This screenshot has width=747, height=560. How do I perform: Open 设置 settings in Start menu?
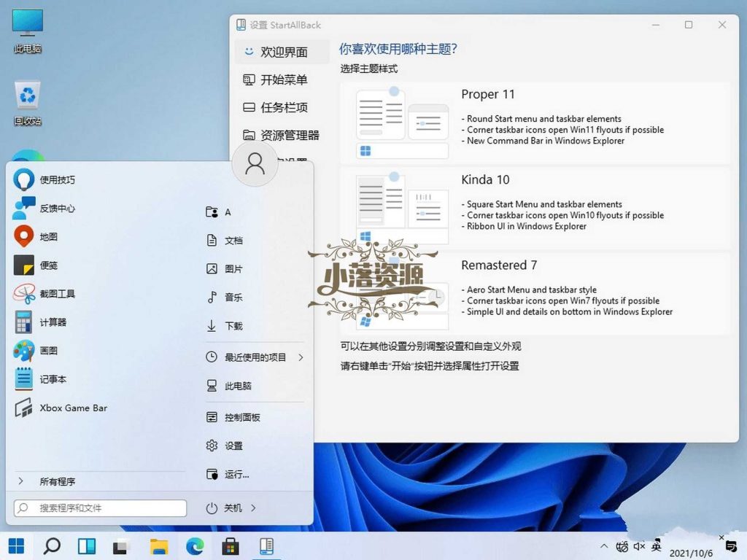(225, 446)
